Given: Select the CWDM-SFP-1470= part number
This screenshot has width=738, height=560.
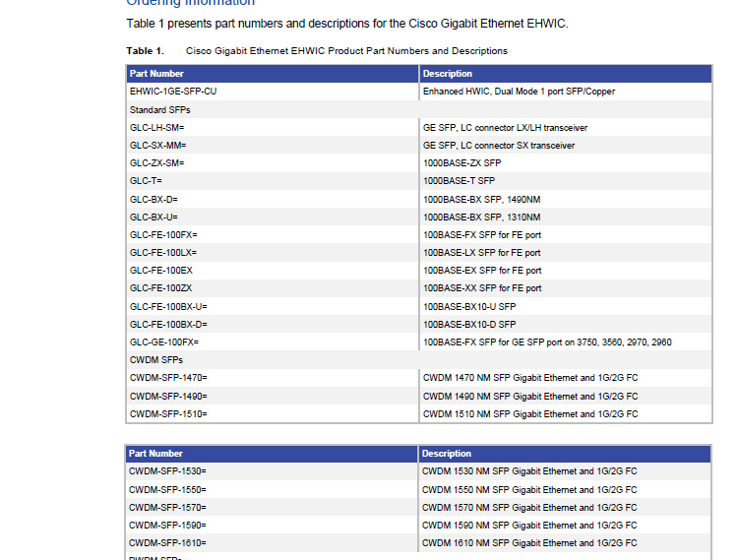Looking at the screenshot, I should (168, 378).
